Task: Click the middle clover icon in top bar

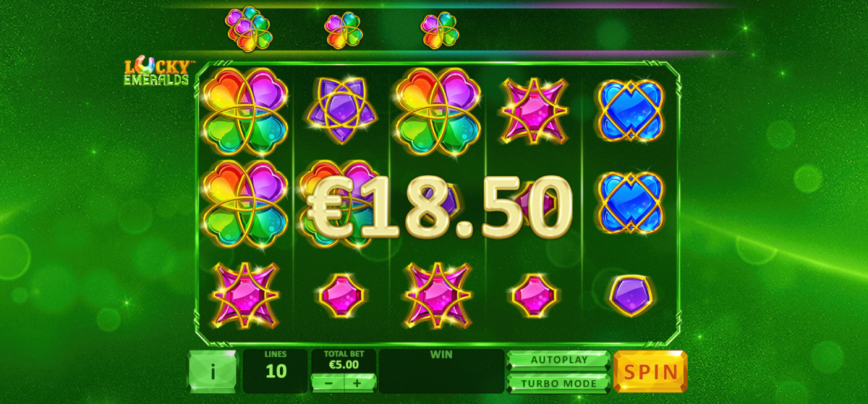Action: click(x=343, y=30)
